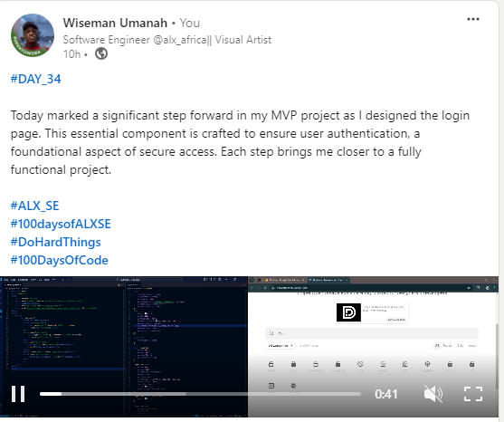The image size is (504, 422).
Task: Click the 0:41 video time display
Action: [x=386, y=394]
